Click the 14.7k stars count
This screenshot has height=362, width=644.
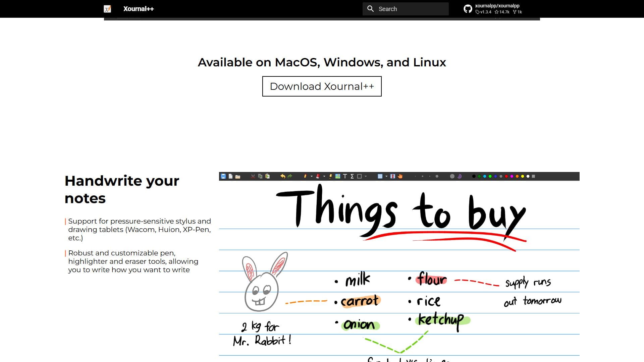click(x=504, y=12)
